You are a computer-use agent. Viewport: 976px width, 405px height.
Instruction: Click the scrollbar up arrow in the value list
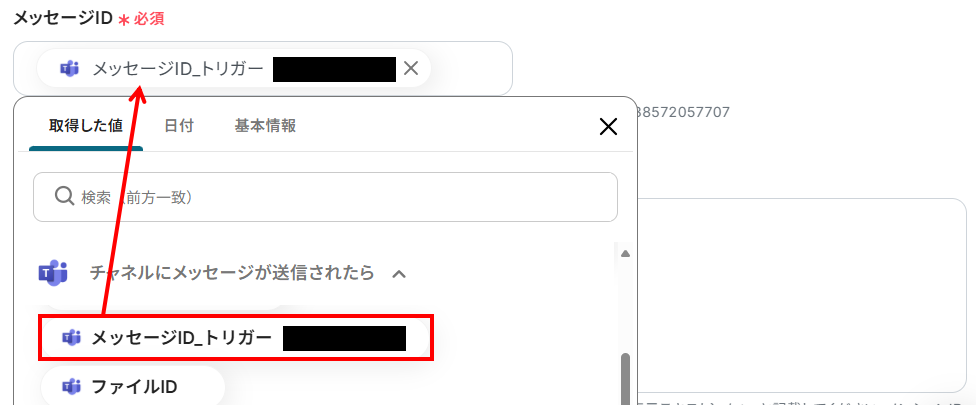[x=626, y=254]
